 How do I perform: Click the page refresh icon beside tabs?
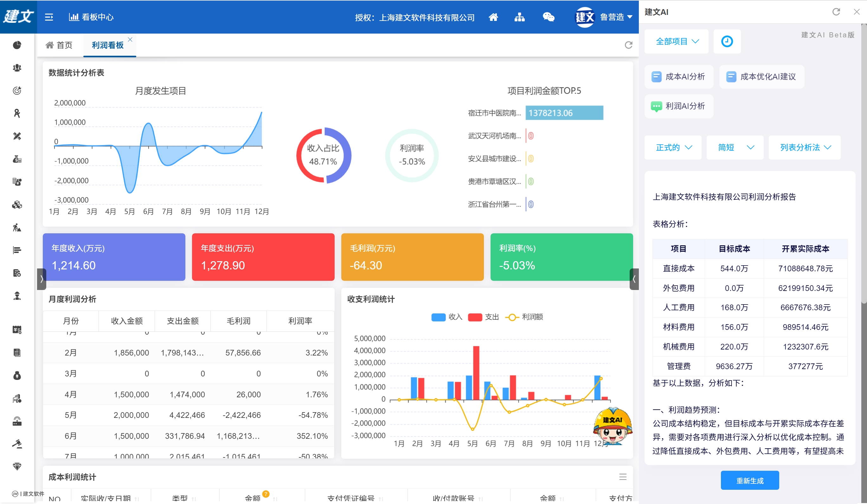628,45
